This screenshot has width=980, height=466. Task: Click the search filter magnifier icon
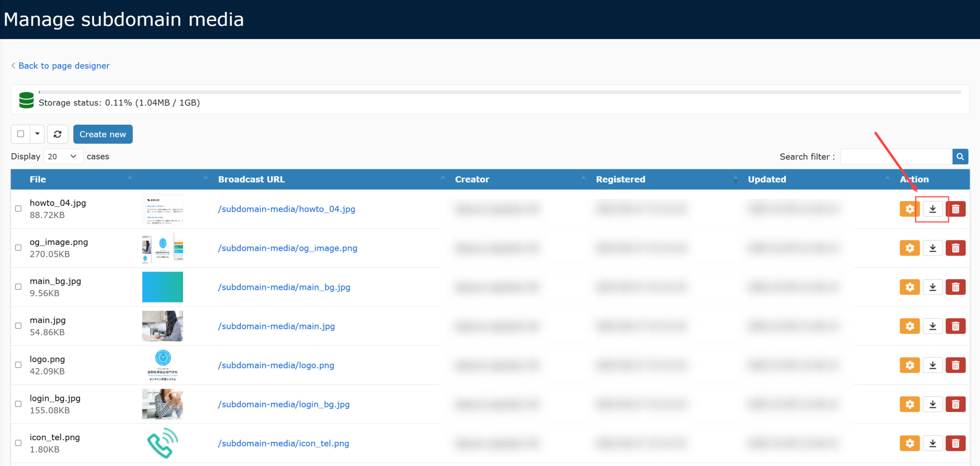(x=960, y=157)
